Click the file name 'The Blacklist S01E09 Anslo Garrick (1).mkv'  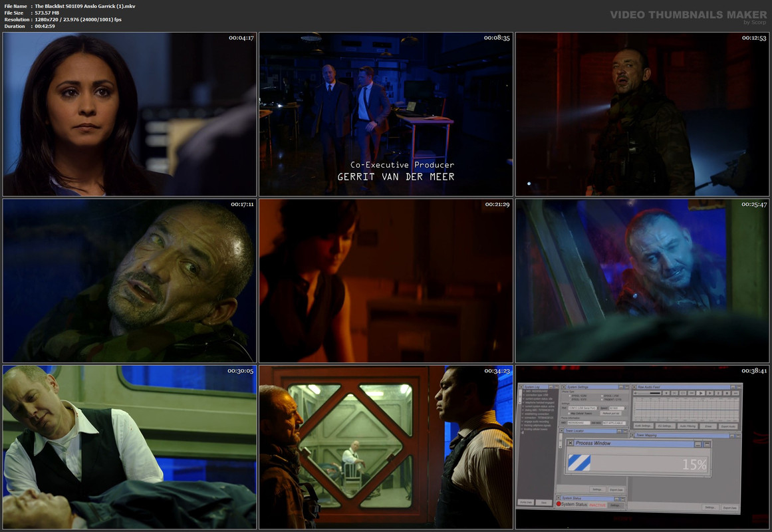pos(84,7)
